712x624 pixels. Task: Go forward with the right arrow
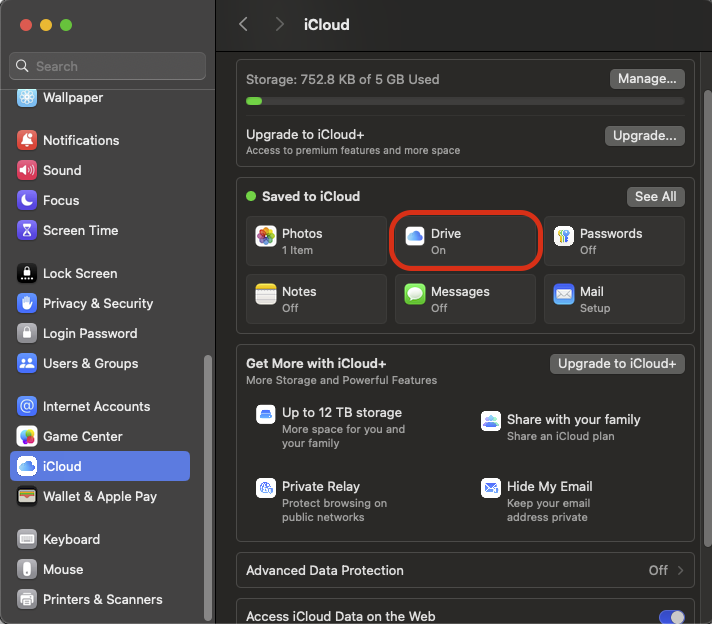279,24
